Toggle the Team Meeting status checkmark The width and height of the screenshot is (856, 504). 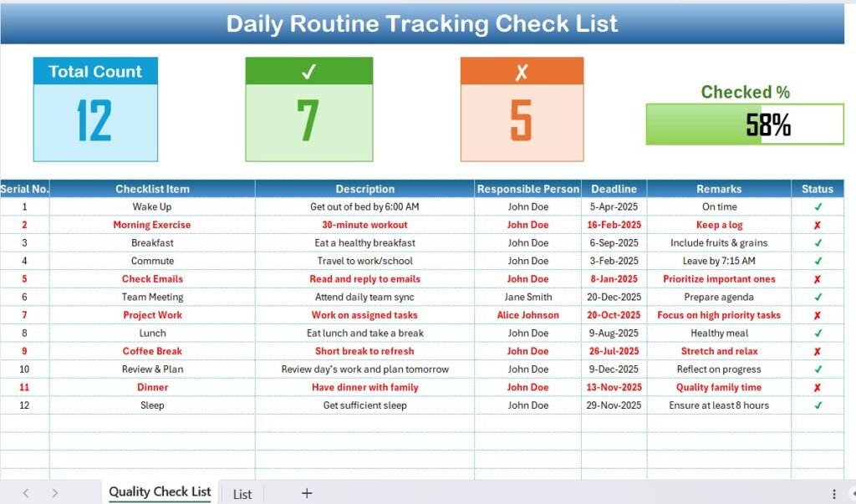[818, 297]
